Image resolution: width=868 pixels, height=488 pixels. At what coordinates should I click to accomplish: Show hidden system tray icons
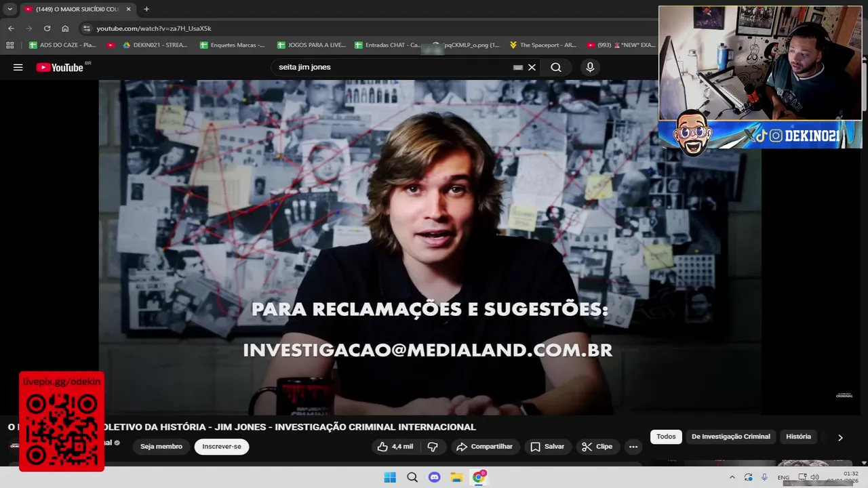732,477
